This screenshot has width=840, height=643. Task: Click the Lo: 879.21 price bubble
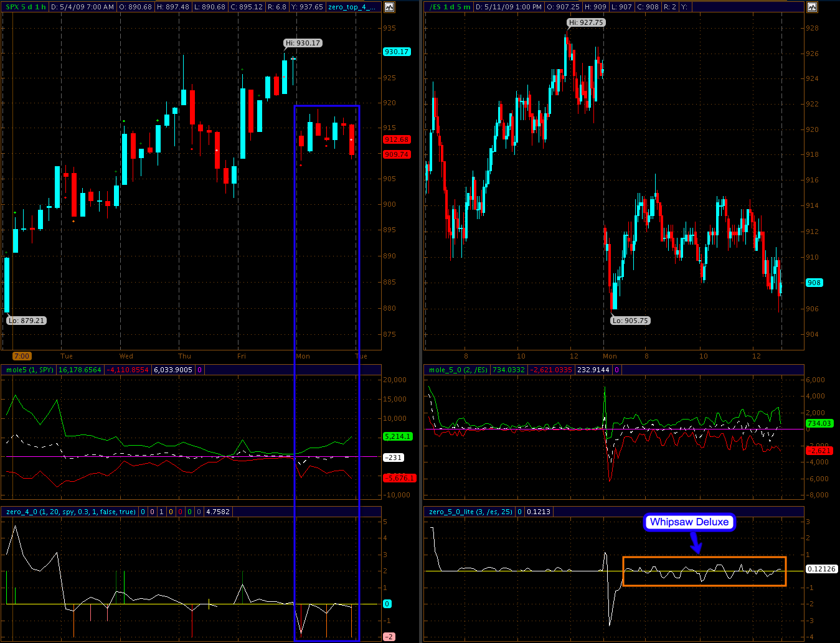(x=27, y=321)
